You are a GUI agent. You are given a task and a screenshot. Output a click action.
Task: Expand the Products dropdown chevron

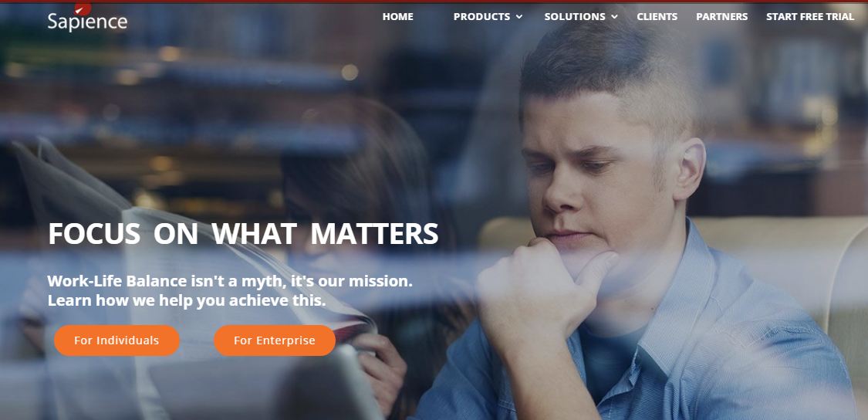pyautogui.click(x=519, y=17)
